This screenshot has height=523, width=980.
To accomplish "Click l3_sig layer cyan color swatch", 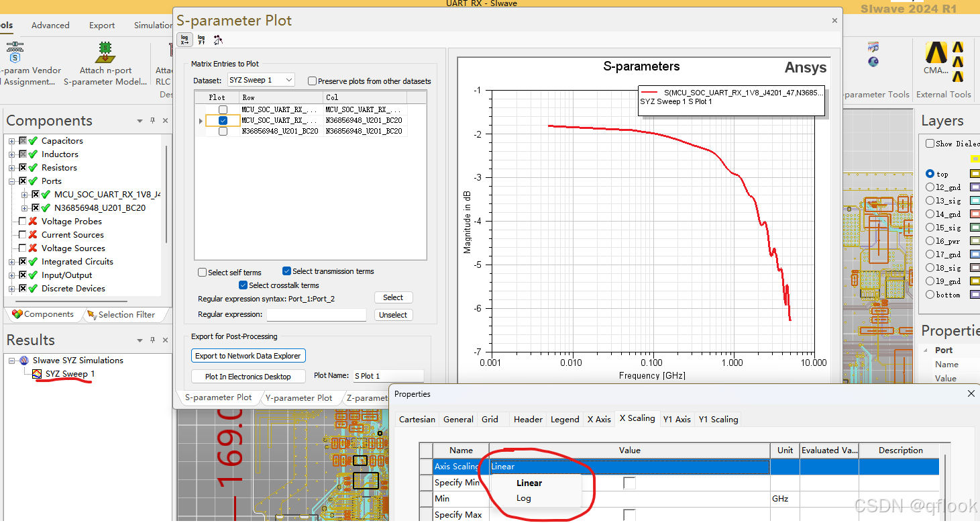I will coord(975,201).
